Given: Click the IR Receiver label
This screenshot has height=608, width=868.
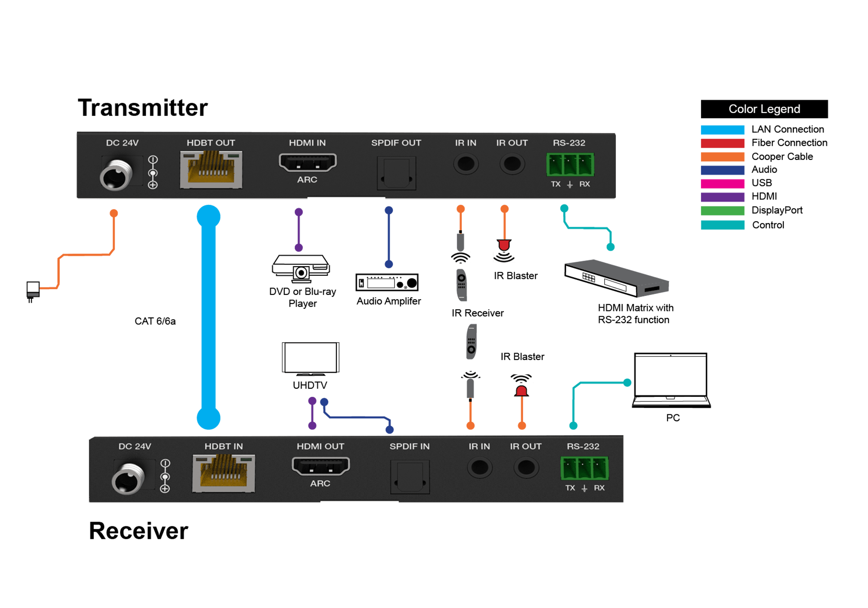Looking at the screenshot, I should (477, 313).
